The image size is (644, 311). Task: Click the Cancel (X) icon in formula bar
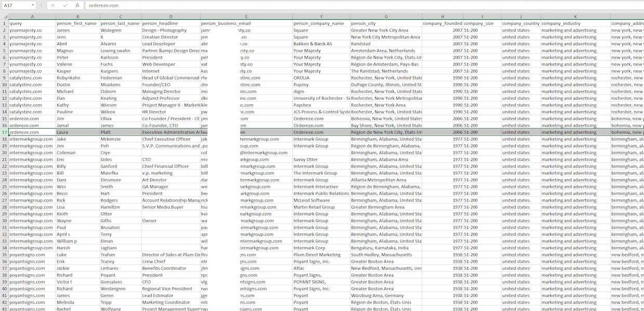pos(53,5)
